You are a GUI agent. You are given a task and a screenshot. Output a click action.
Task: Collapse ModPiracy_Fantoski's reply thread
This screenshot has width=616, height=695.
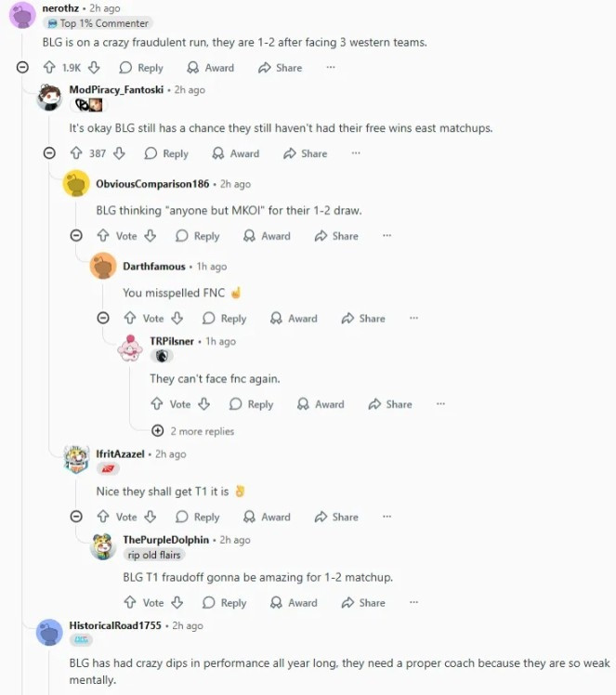[x=49, y=153]
